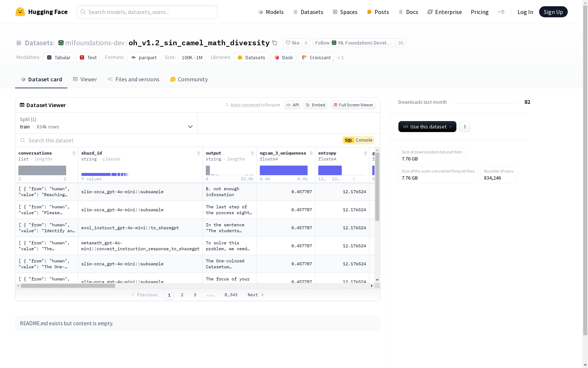This screenshot has height=368, width=588.
Task: Click the search magnifier in the dataset search
Action: [x=23, y=140]
